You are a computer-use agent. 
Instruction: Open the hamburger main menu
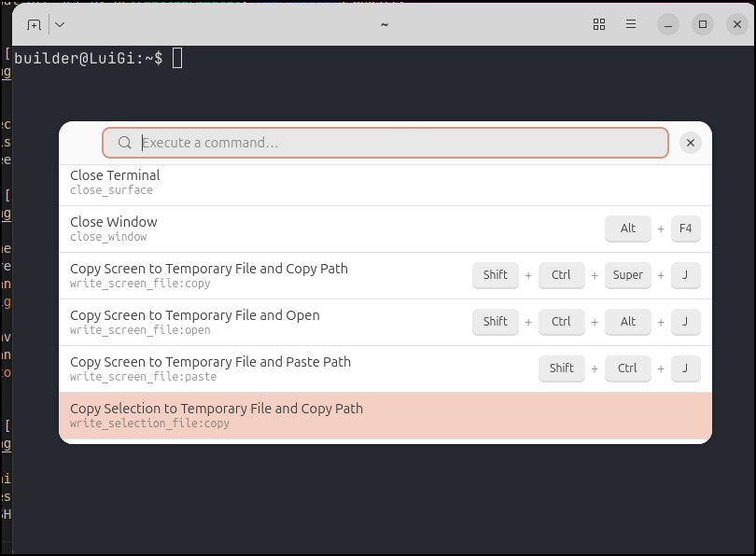632,24
